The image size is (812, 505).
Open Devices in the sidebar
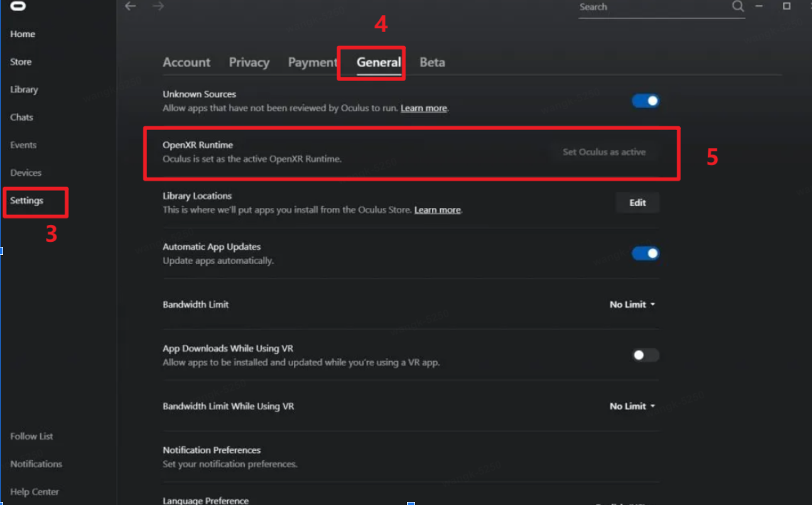(x=26, y=172)
